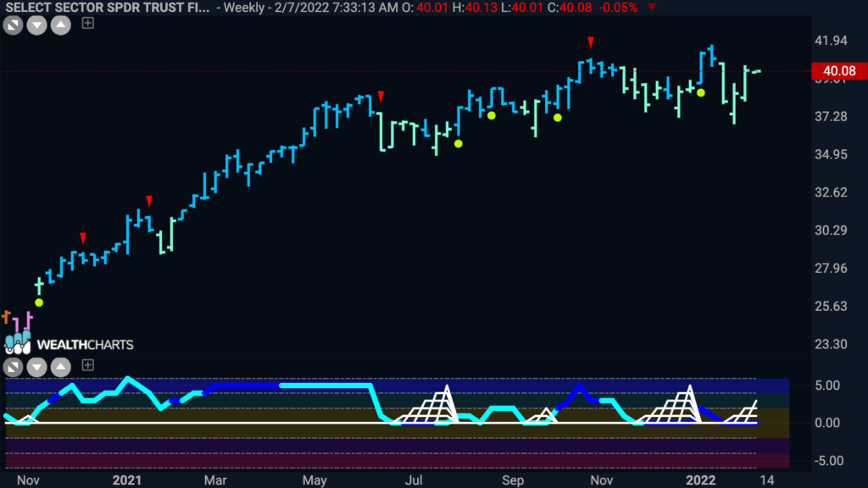Click the 34.95 price axis label

(x=831, y=154)
